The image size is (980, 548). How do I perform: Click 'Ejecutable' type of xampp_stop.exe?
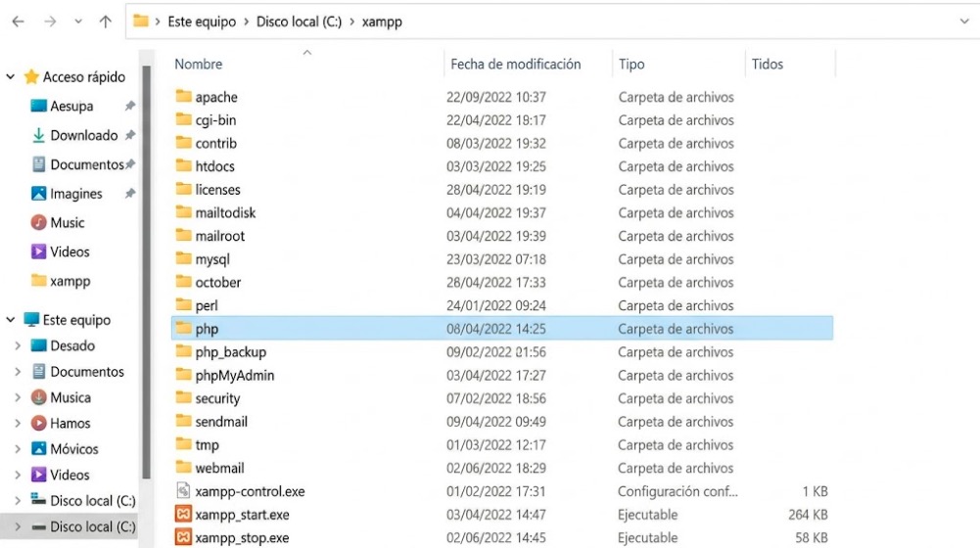[x=647, y=538]
